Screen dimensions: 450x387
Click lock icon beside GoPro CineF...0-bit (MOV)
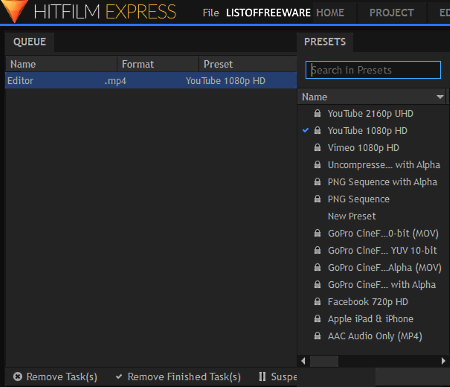pos(317,233)
